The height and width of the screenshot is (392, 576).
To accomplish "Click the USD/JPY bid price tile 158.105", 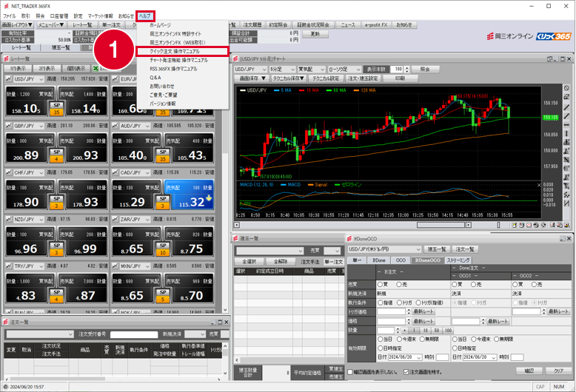I will click(x=30, y=101).
